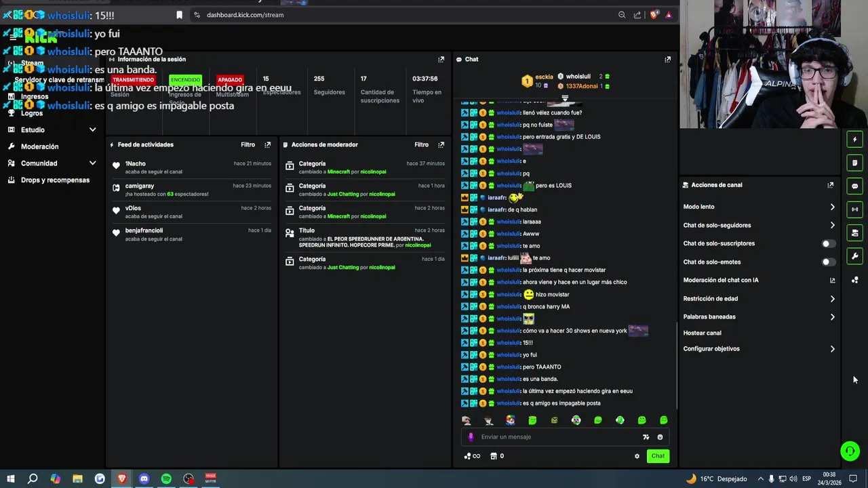Expand Modo lento options
This screenshot has width=868, height=488.
coord(832,207)
